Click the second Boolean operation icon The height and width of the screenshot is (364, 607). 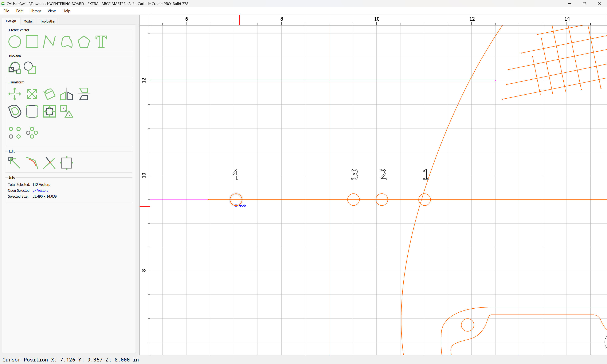(x=30, y=68)
